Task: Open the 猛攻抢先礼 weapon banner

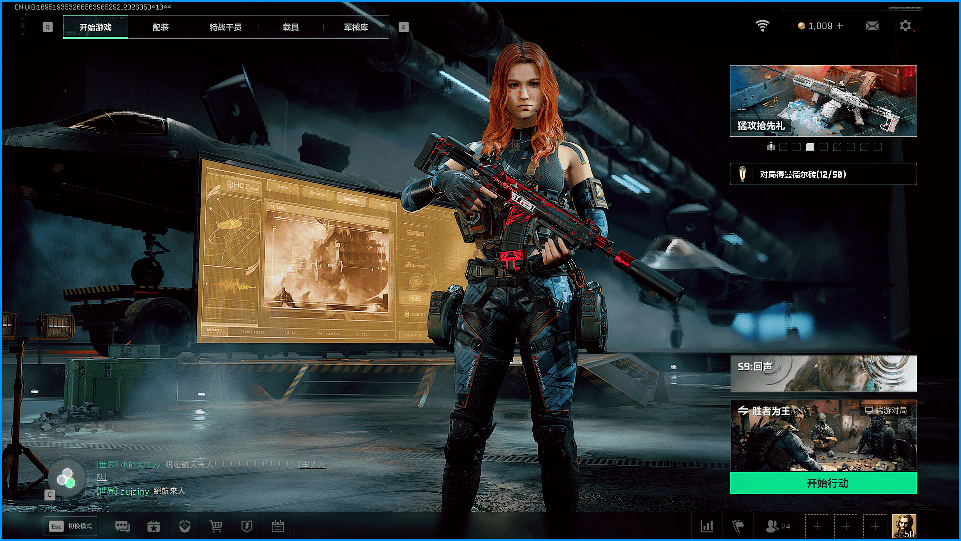Action: [x=823, y=100]
